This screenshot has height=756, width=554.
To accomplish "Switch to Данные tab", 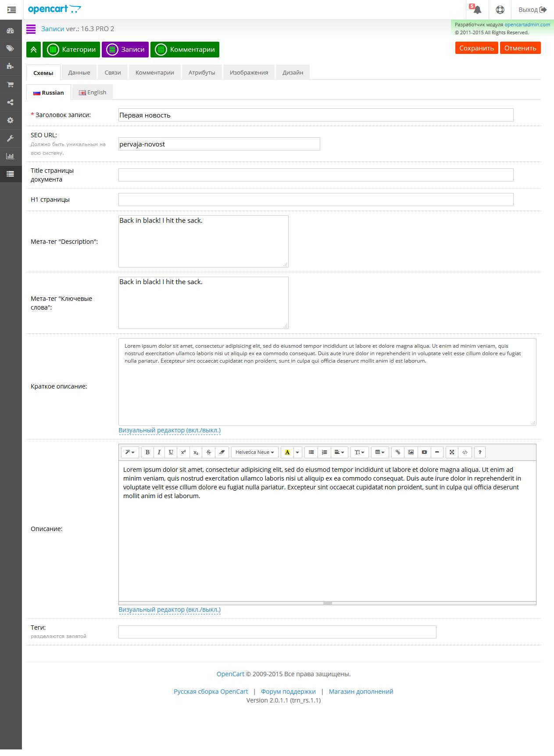I will pos(79,72).
